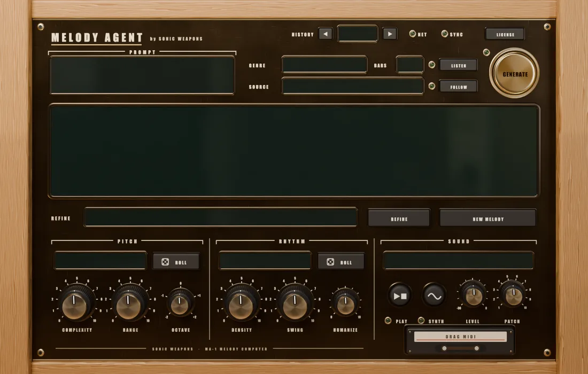Click the History display field
Screen dimensions: 588x374
click(358, 34)
